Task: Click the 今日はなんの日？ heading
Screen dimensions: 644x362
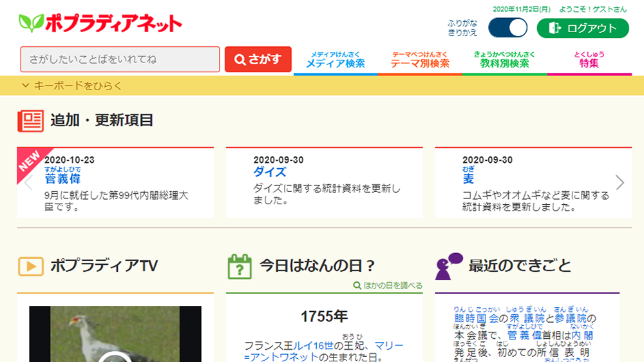Action: [x=317, y=266]
